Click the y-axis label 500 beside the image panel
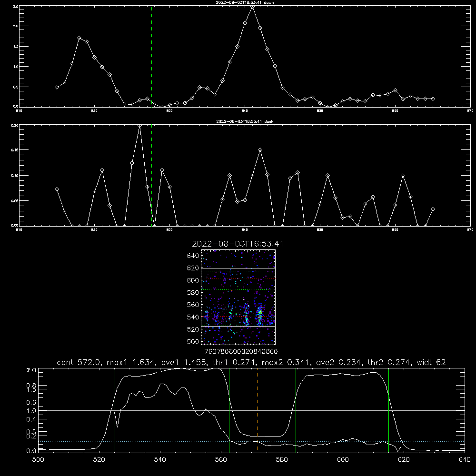Image resolution: width=476 pixels, height=476 pixels. point(193,341)
